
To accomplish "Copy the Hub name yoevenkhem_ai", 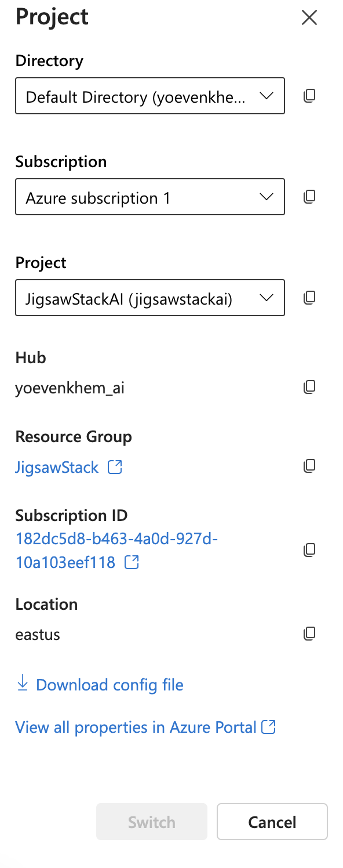I will (310, 386).
